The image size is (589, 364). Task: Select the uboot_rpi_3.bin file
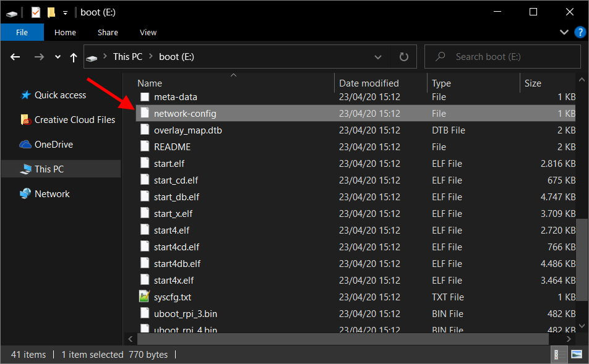(x=355, y=314)
